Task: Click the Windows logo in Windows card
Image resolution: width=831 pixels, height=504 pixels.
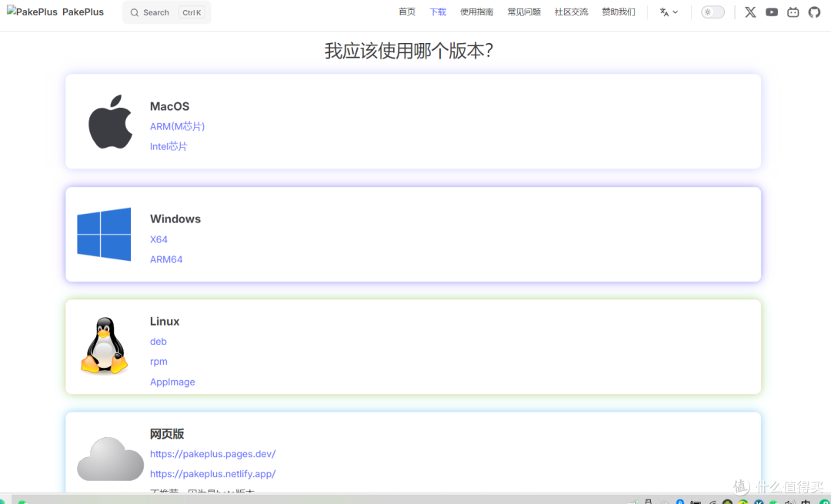Action: (x=104, y=234)
